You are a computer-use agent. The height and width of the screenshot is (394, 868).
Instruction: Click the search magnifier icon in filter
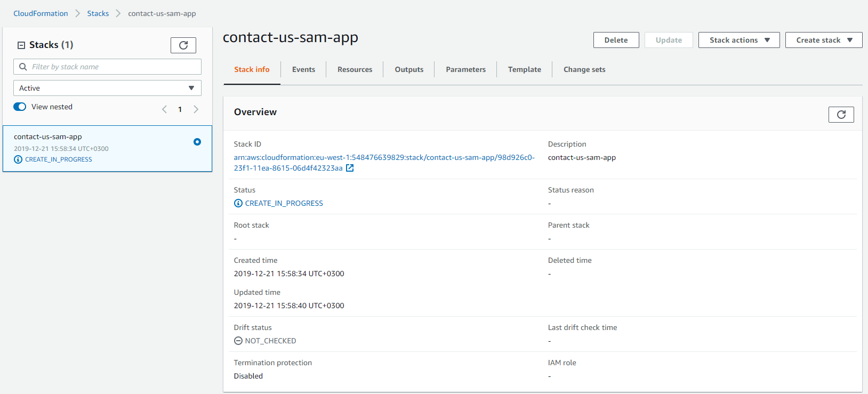[23, 67]
